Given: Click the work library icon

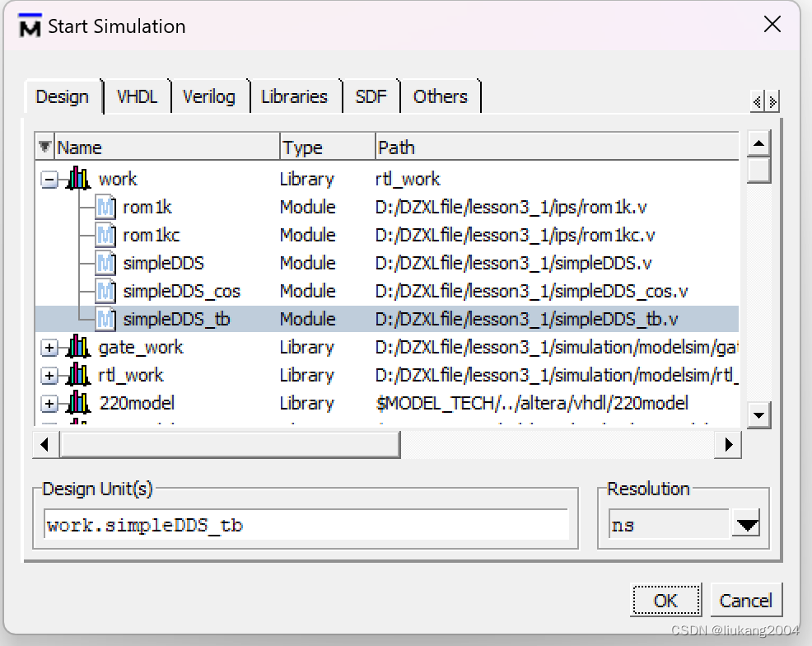Looking at the screenshot, I should [x=80, y=178].
